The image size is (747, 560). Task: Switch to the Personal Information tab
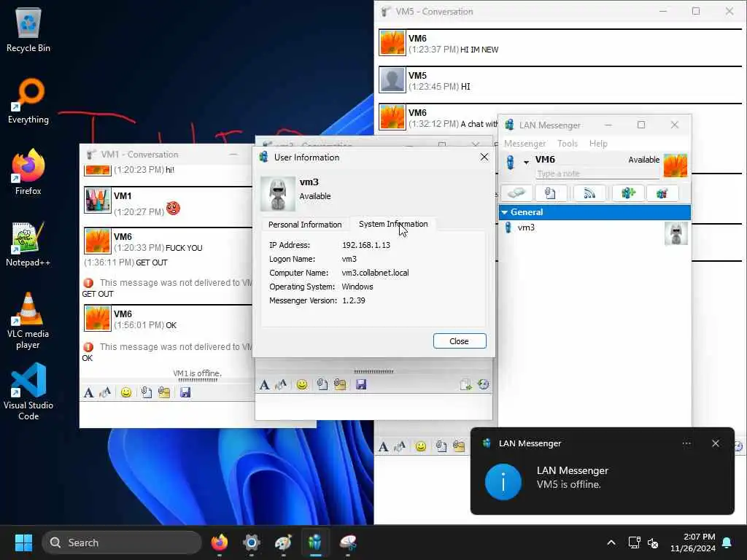click(x=305, y=225)
